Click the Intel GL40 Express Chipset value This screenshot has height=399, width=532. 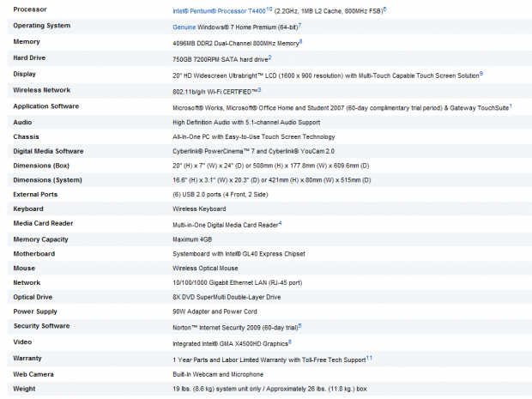tap(239, 254)
